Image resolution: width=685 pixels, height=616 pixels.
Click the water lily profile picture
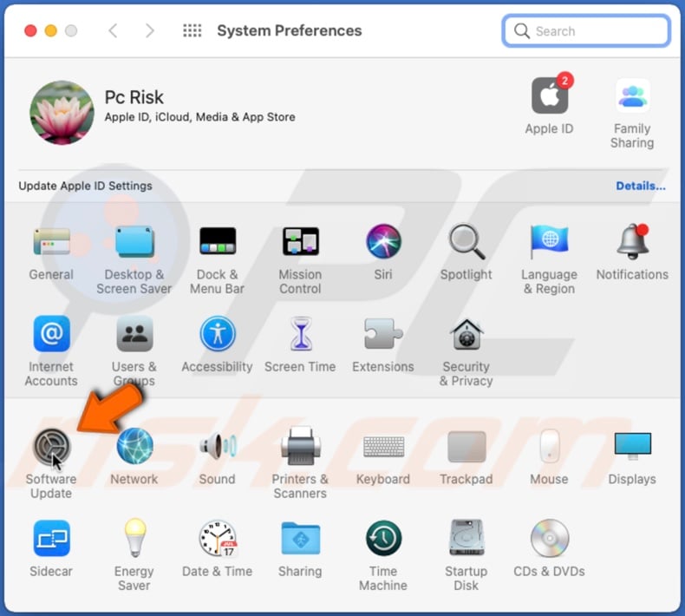click(62, 113)
